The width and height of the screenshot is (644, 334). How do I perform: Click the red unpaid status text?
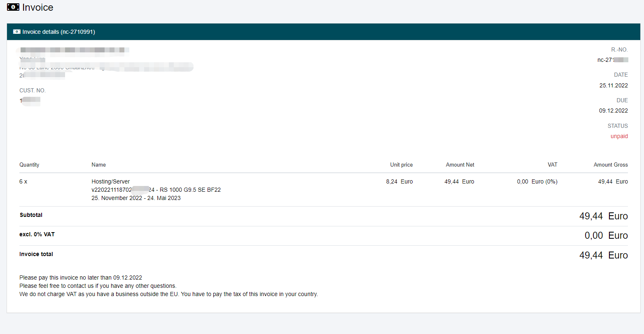619,136
